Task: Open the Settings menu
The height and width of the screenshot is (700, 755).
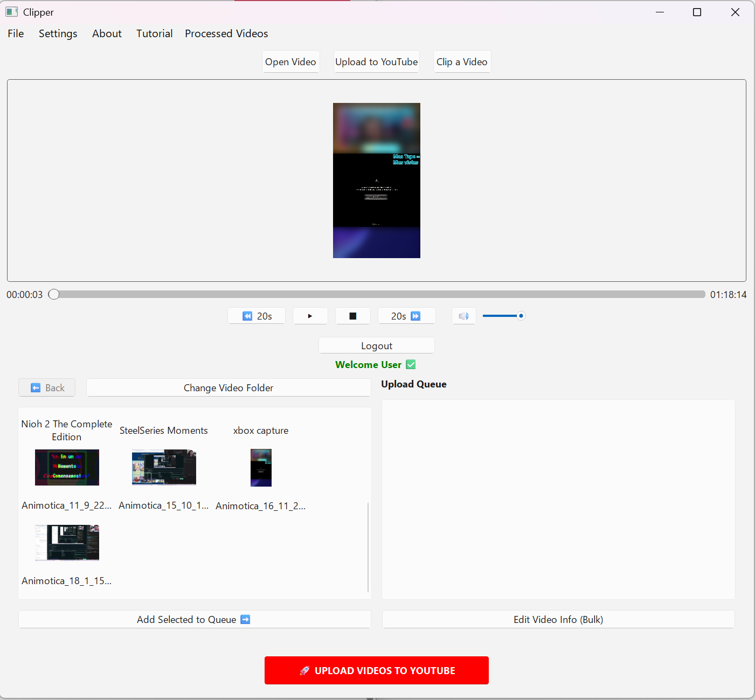Action: [x=58, y=33]
